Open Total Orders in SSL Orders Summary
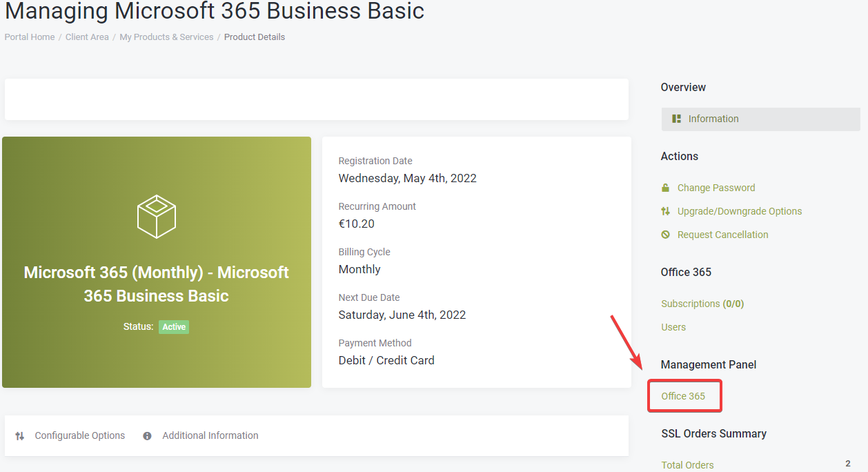The width and height of the screenshot is (868, 472). [687, 465]
